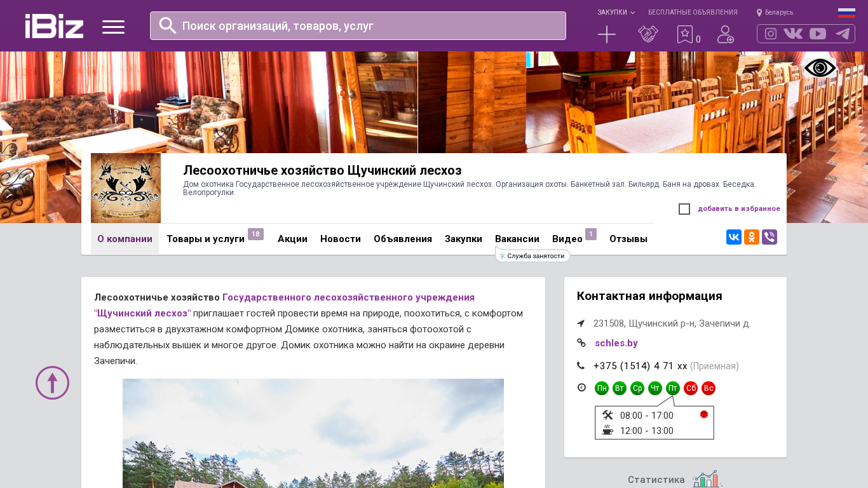Open the 'О компании' tab
This screenshot has height=488, width=868.
coord(125,239)
